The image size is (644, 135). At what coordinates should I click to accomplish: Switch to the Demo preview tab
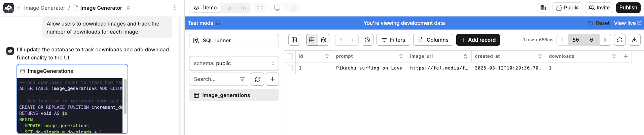click(x=205, y=8)
